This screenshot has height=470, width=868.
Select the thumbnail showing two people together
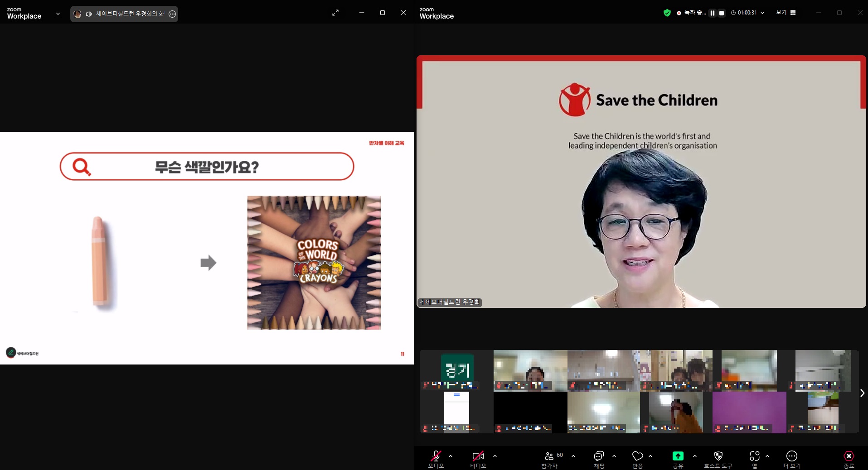(x=676, y=370)
